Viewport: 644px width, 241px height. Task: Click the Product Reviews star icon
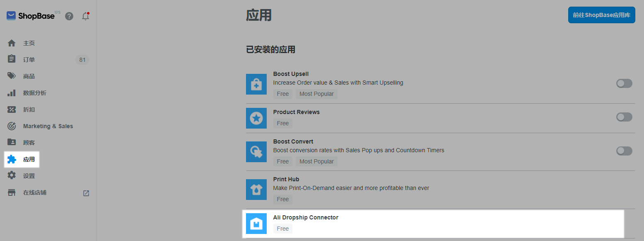(256, 118)
